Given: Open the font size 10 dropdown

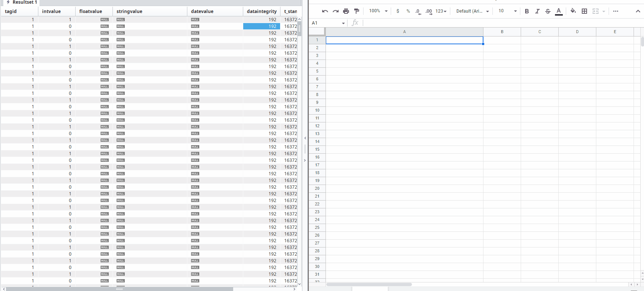Looking at the screenshot, I should (508, 11).
